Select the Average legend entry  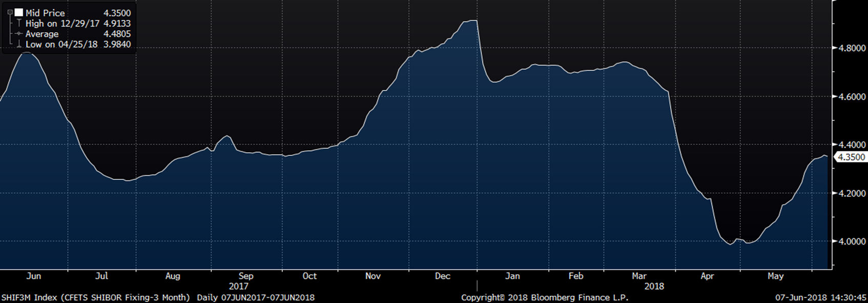pos(42,34)
